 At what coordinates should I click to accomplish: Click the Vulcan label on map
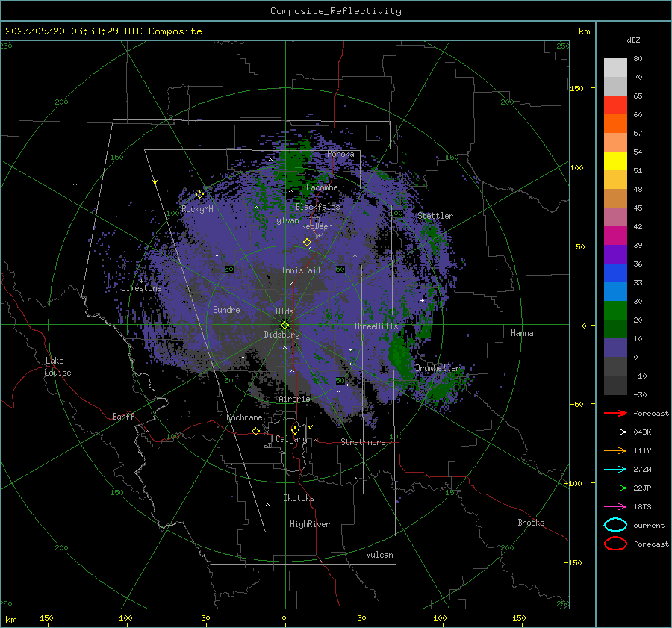(379, 555)
